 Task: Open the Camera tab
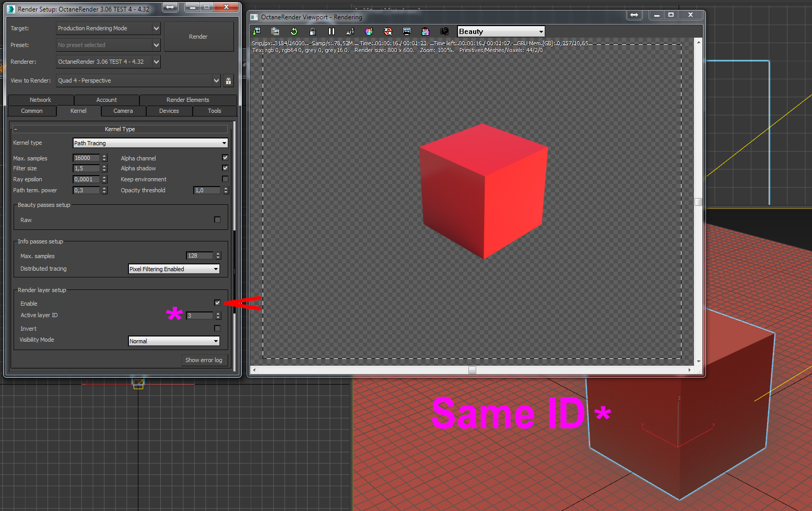[x=123, y=111]
